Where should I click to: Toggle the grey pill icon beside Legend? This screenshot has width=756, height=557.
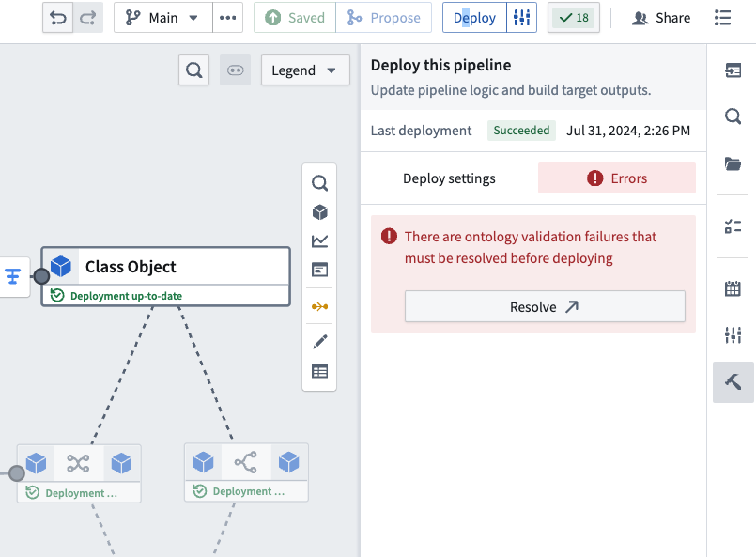pyautogui.click(x=236, y=70)
